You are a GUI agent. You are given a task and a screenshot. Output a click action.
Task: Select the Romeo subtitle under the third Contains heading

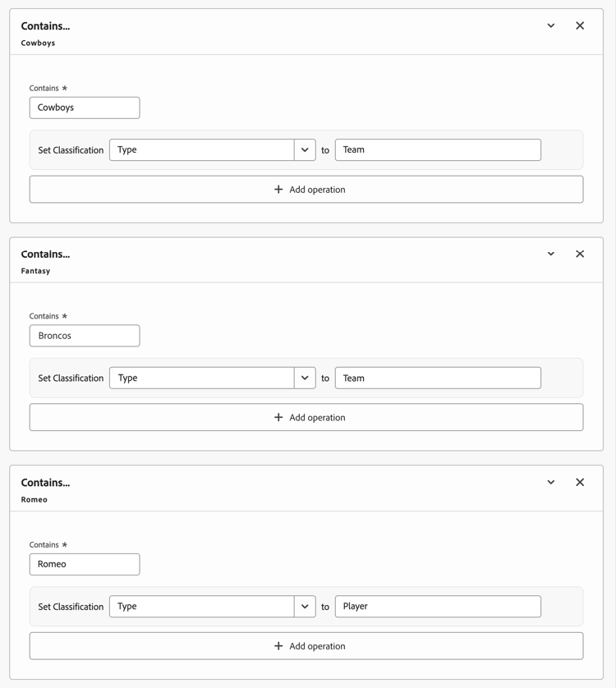click(x=34, y=500)
